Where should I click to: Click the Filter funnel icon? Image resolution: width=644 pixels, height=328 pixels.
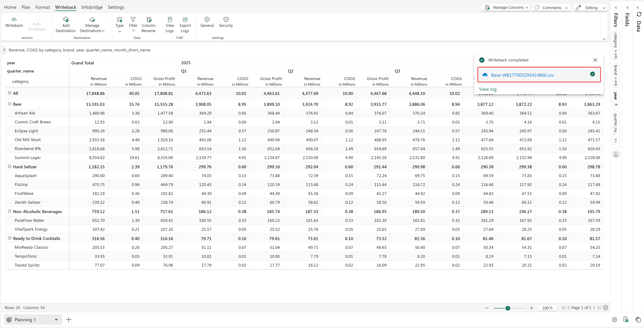[133, 19]
